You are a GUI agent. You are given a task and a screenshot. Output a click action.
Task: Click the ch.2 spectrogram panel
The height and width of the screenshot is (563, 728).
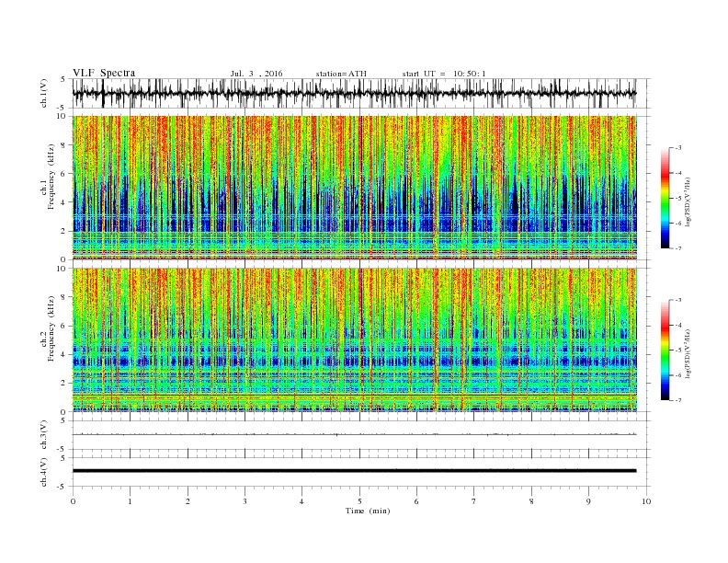coord(355,340)
